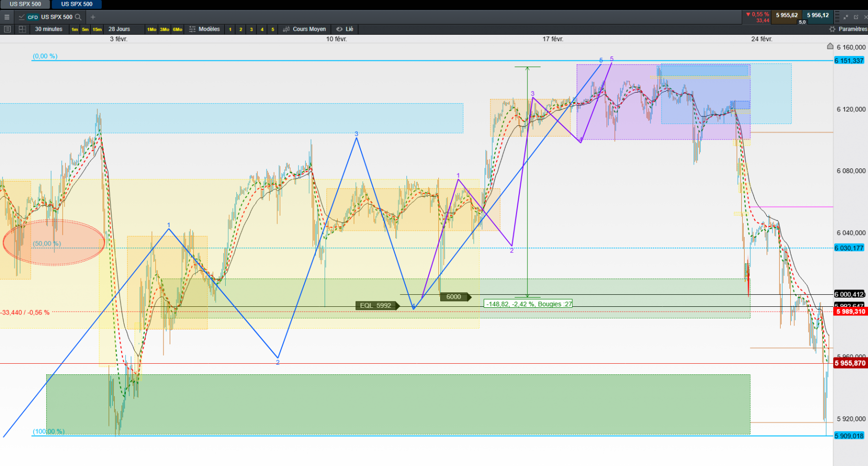Image resolution: width=868 pixels, height=466 pixels.
Task: Select the 15m timeframe shortcut
Action: tap(97, 29)
